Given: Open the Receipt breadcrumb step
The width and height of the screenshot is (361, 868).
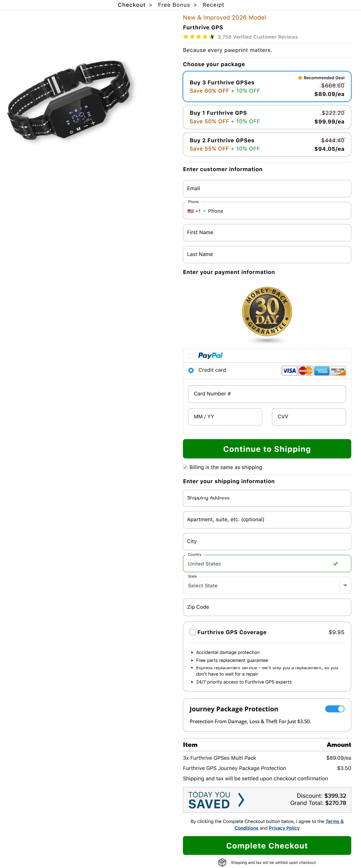Looking at the screenshot, I should click(x=213, y=5).
